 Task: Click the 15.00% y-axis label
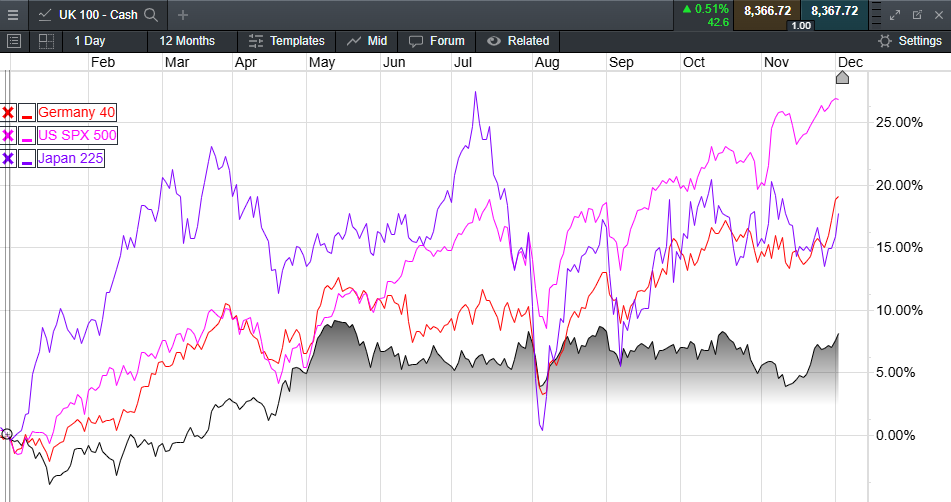coord(899,247)
